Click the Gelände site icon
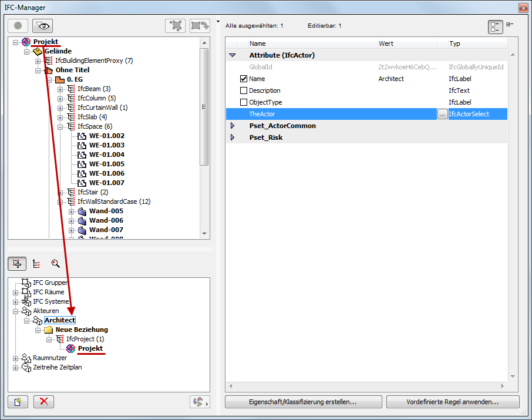This screenshot has height=420, width=532. tap(38, 51)
